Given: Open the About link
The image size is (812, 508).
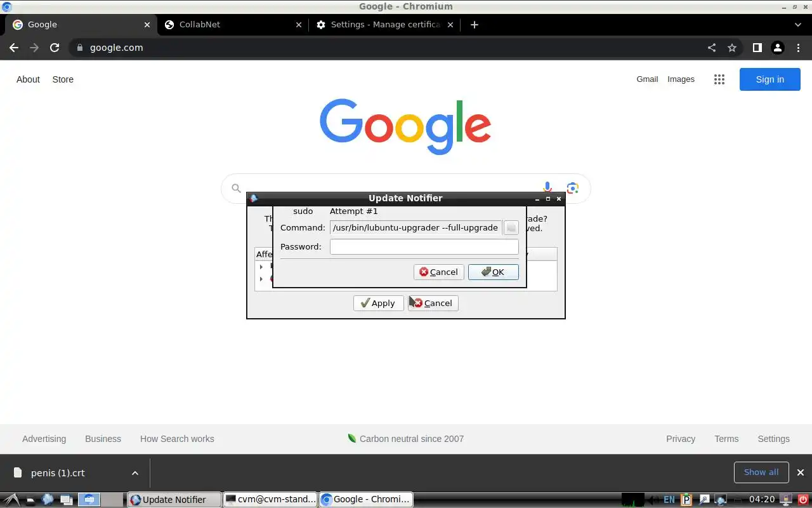Looking at the screenshot, I should click(x=28, y=79).
